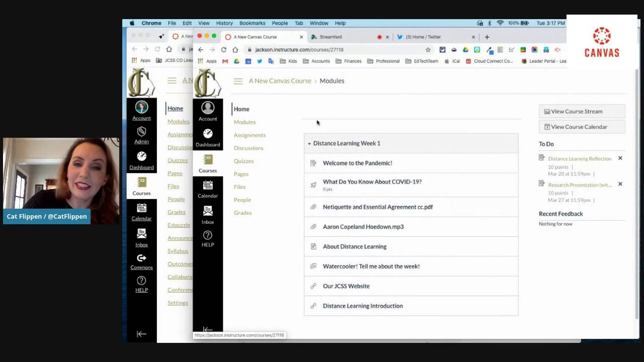
Task: Dismiss the Distance Learning Reflection to-do item
Action: click(620, 158)
